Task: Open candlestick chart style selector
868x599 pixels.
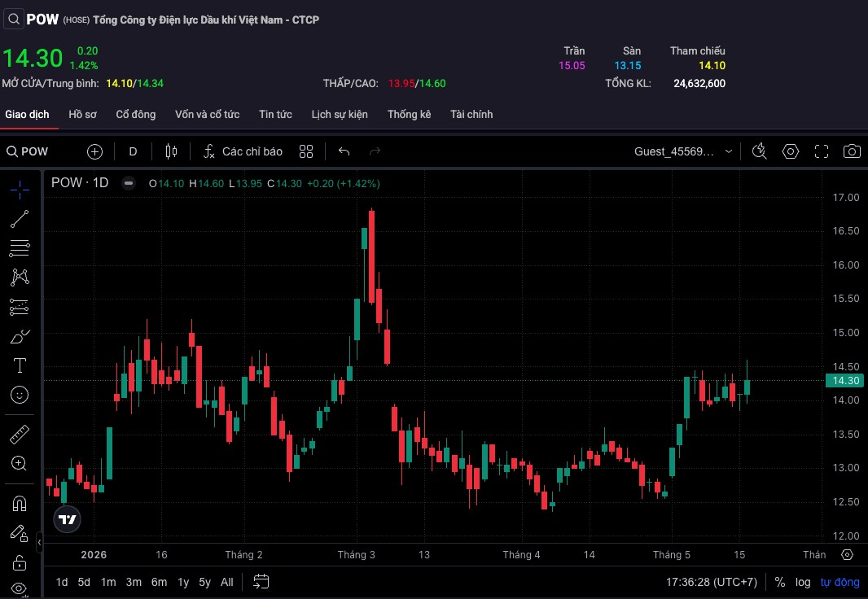Action: (171, 151)
